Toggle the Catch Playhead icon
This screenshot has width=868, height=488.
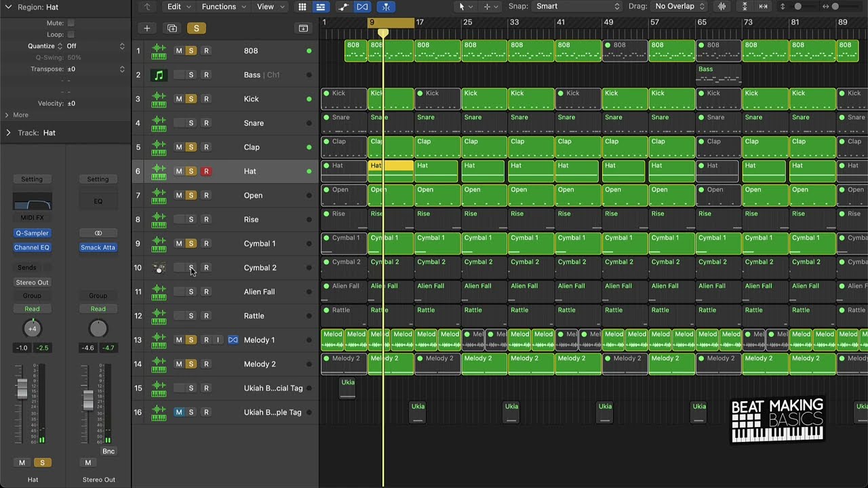click(386, 7)
